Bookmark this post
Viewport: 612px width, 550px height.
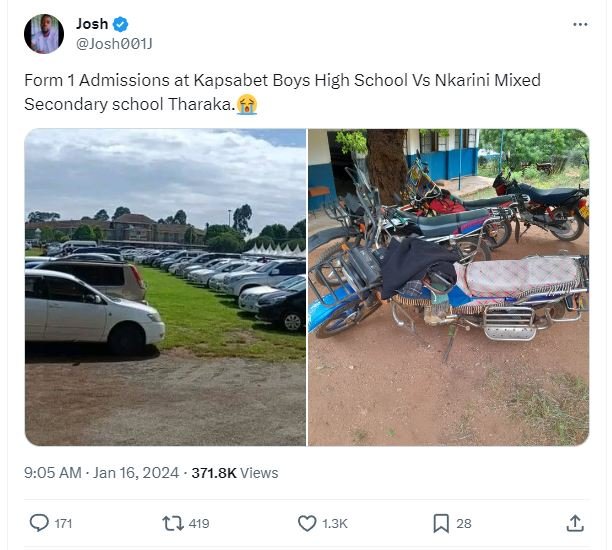441,522
